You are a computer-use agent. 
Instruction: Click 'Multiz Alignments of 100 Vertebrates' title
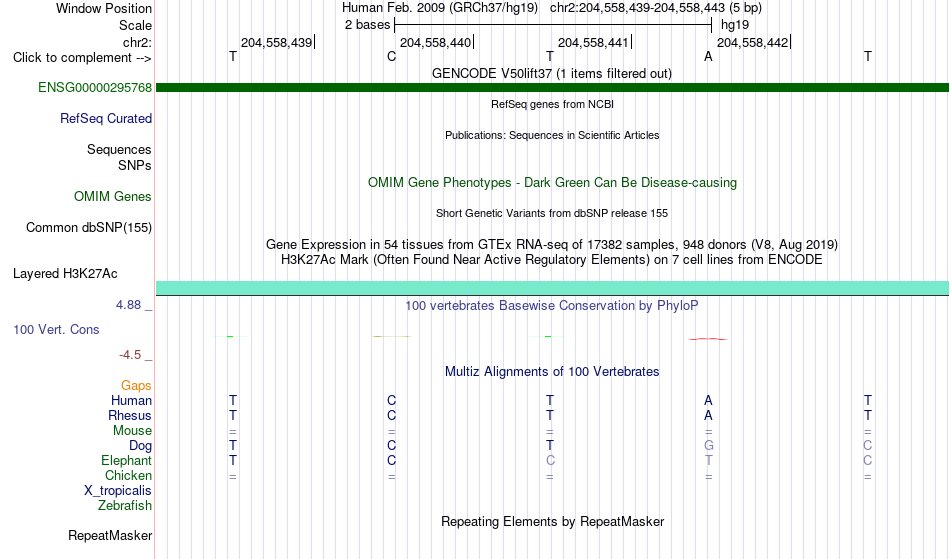click(552, 372)
